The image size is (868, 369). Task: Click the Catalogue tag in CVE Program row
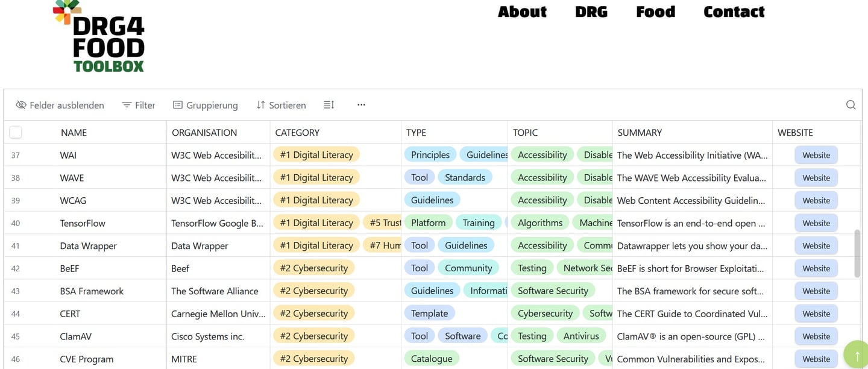click(x=432, y=359)
